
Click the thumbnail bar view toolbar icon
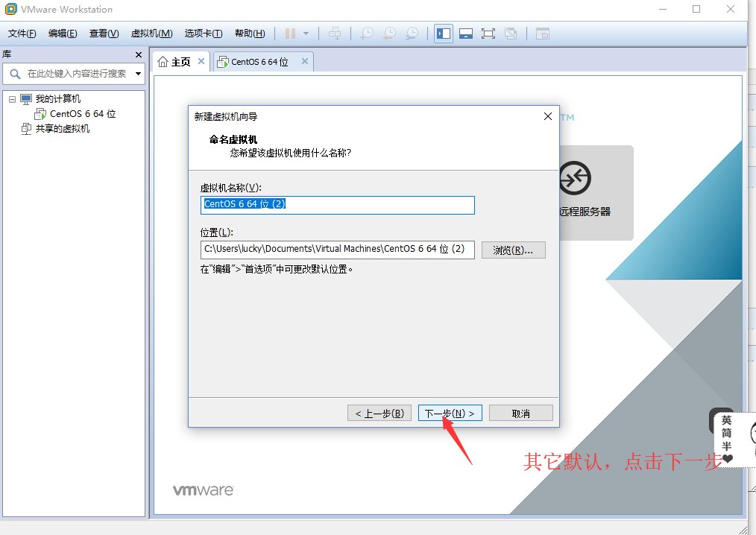tap(466, 34)
